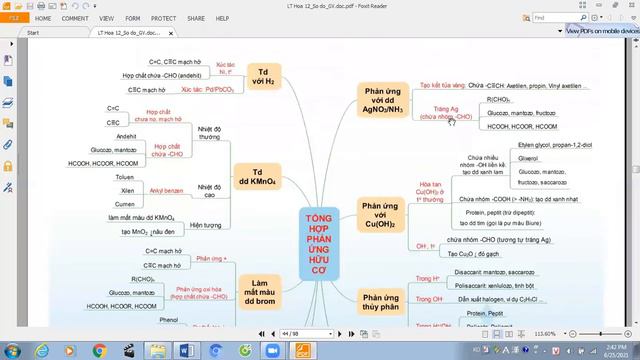This screenshot has width=640, height=360.
Task: Click the zoom in plus button
Action: pos(628,334)
